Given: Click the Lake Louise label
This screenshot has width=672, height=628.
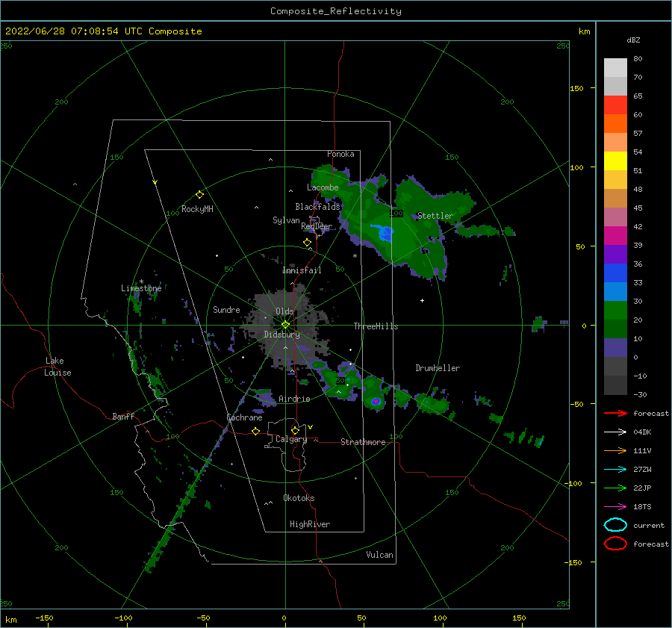Looking at the screenshot, I should coord(57,367).
